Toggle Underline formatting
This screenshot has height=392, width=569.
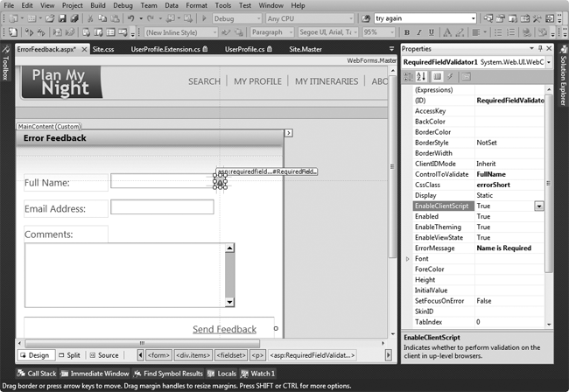point(431,32)
